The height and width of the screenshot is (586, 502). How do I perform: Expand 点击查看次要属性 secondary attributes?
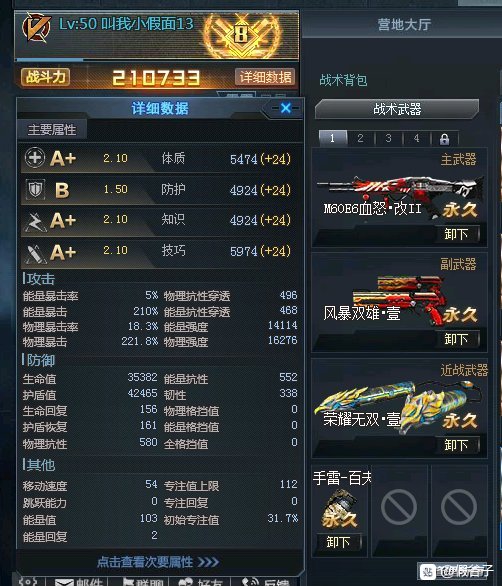pos(158,561)
